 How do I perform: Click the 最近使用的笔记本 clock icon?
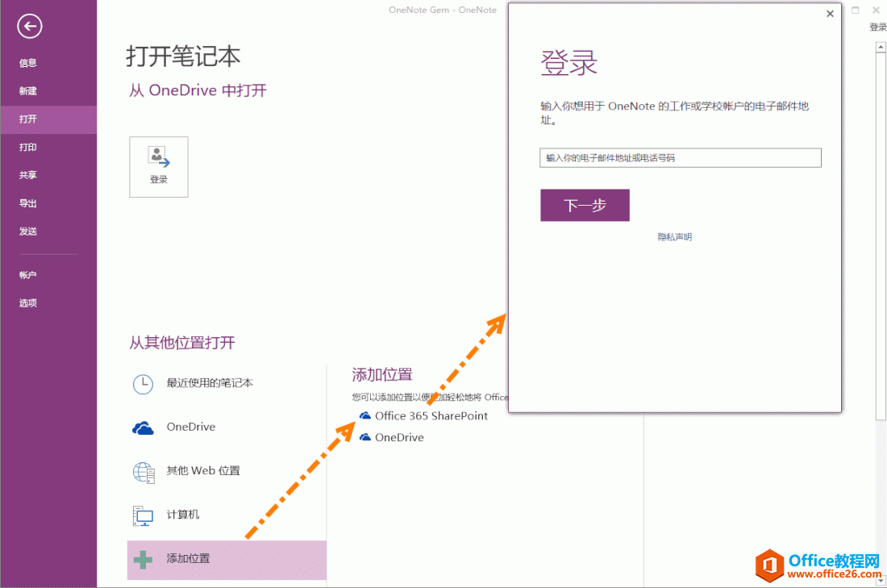(x=143, y=382)
